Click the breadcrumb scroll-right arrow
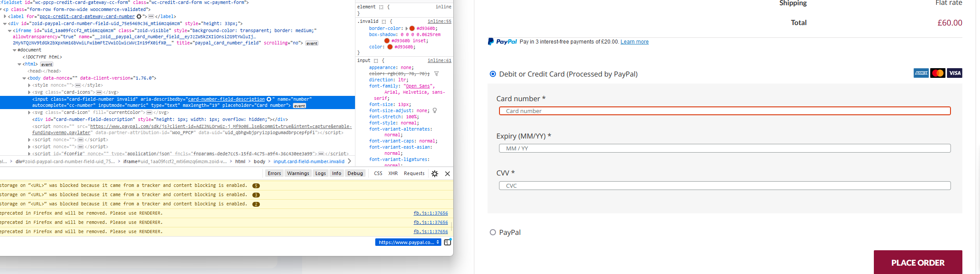 [x=349, y=161]
